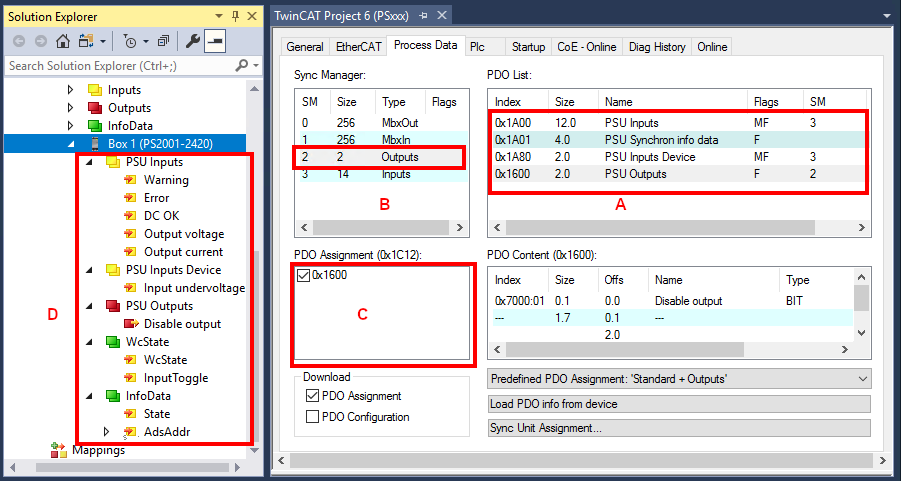
Task: Switch to the General tab
Action: 305,47
